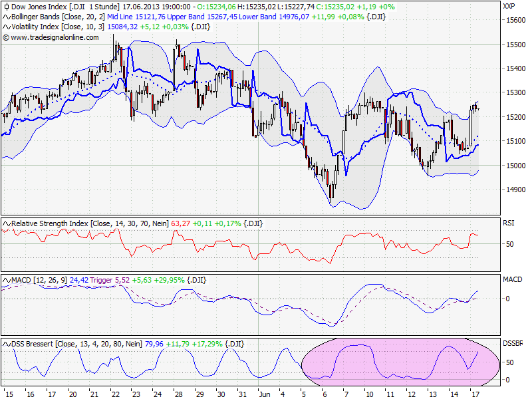Toggle the DSS Bressert indicator legend
532x399 pixels.
(x=37, y=343)
